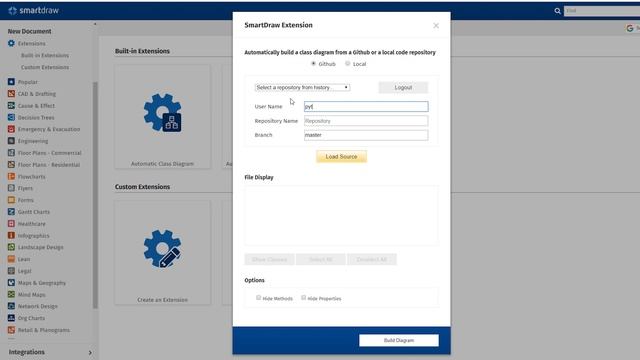The image size is (640, 360).
Task: Click the New Document heading
Action: 29,31
